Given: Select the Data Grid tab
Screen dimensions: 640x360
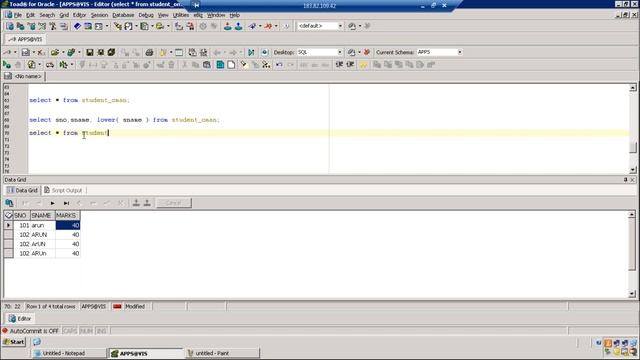Looking at the screenshot, I should coord(23,190).
